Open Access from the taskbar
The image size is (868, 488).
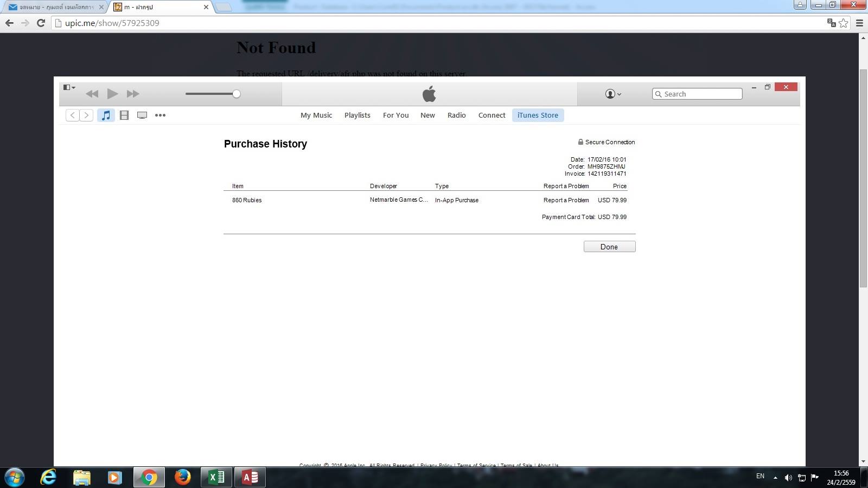coord(250,477)
